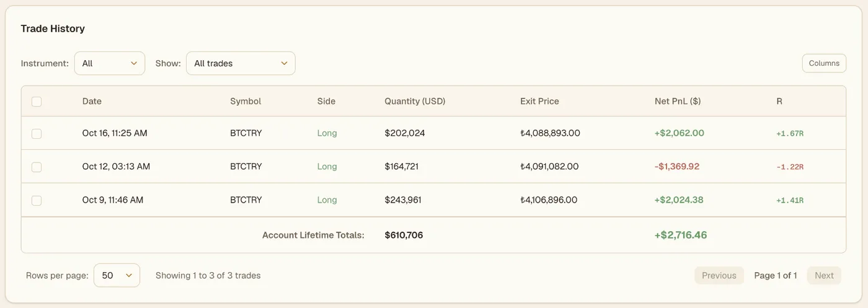Click the -1.22R value

click(x=790, y=167)
